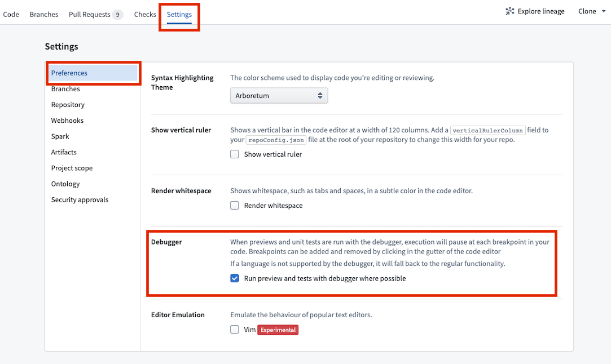Switch to the Branches top tab
This screenshot has height=364, width=611.
[44, 15]
